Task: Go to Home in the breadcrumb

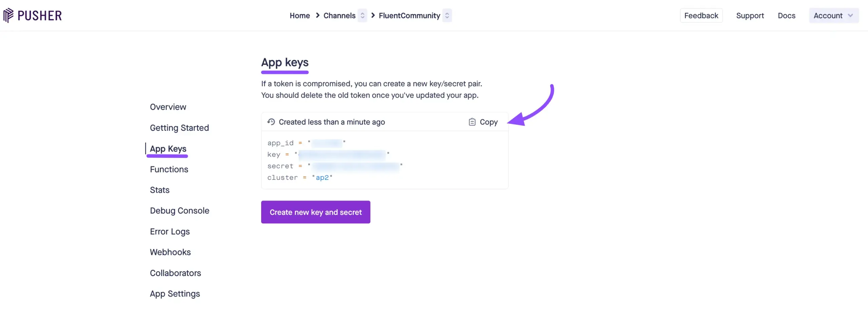Action: [300, 16]
